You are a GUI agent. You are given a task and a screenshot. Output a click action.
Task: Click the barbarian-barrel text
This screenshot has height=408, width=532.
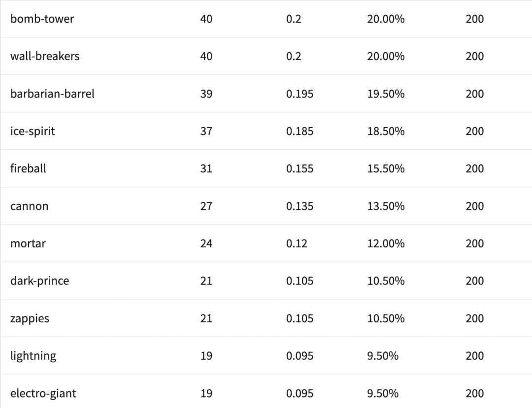click(52, 94)
